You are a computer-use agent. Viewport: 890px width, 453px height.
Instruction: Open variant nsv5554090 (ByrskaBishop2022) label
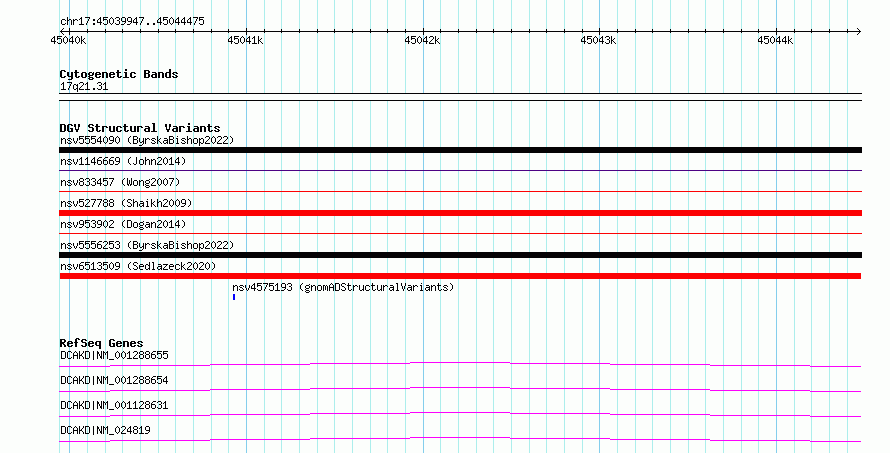(147, 140)
